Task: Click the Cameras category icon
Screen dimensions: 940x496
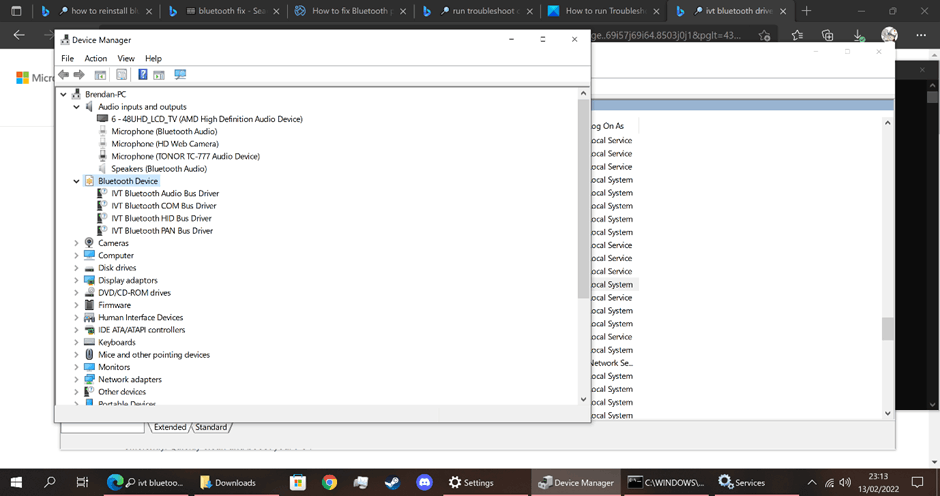Action: pos(89,243)
